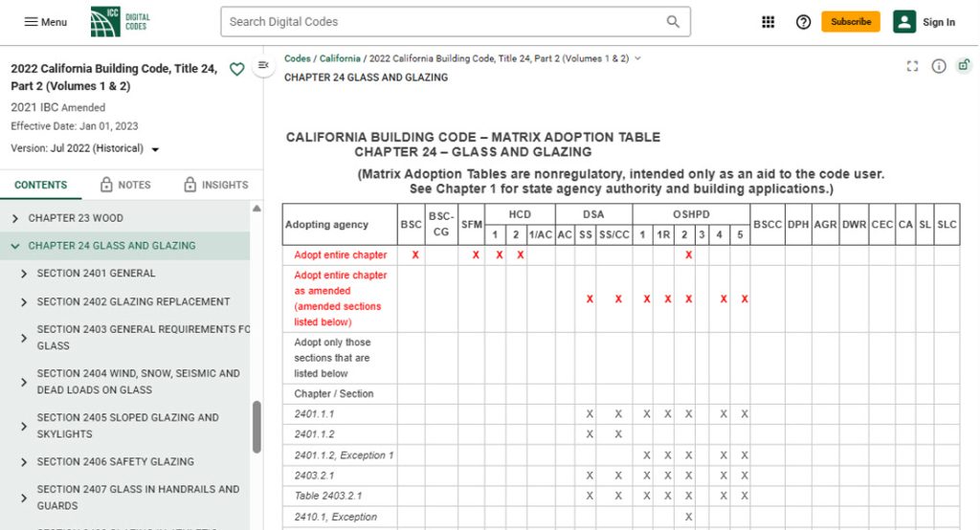Screen dimensions: 980x530
Task: Show the code information icon
Action: point(939,66)
